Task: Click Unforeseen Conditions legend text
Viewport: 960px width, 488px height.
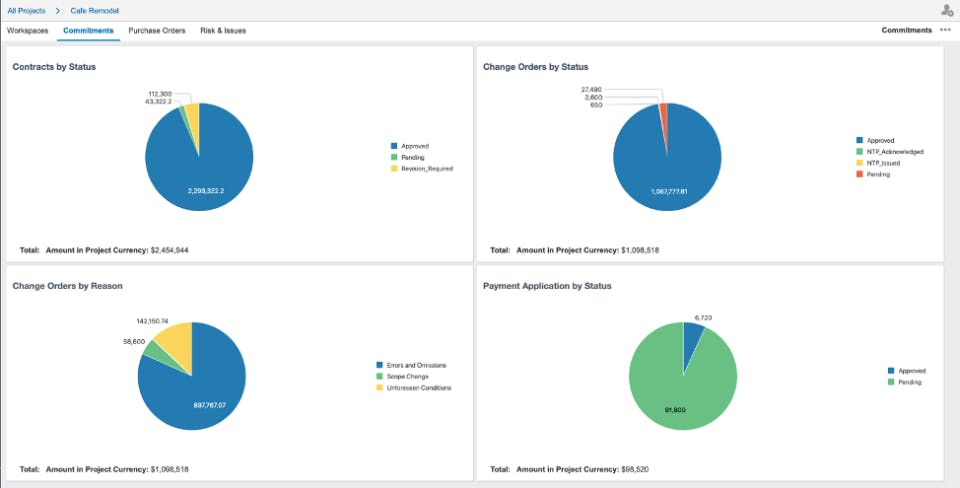Action: click(x=419, y=388)
